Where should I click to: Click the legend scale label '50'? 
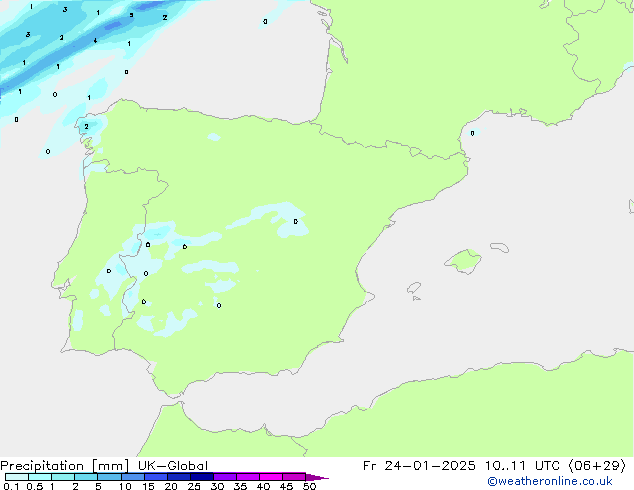point(309,486)
